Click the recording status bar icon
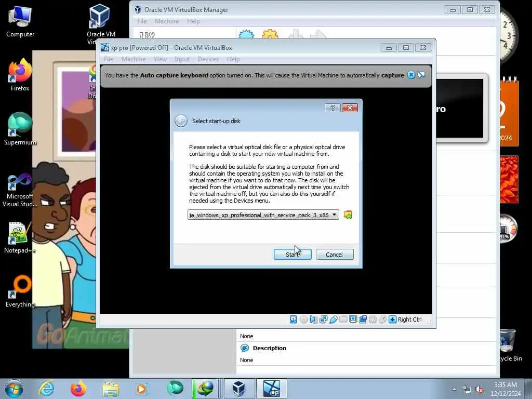Image resolution: width=532 pixels, height=399 pixels. (x=363, y=320)
